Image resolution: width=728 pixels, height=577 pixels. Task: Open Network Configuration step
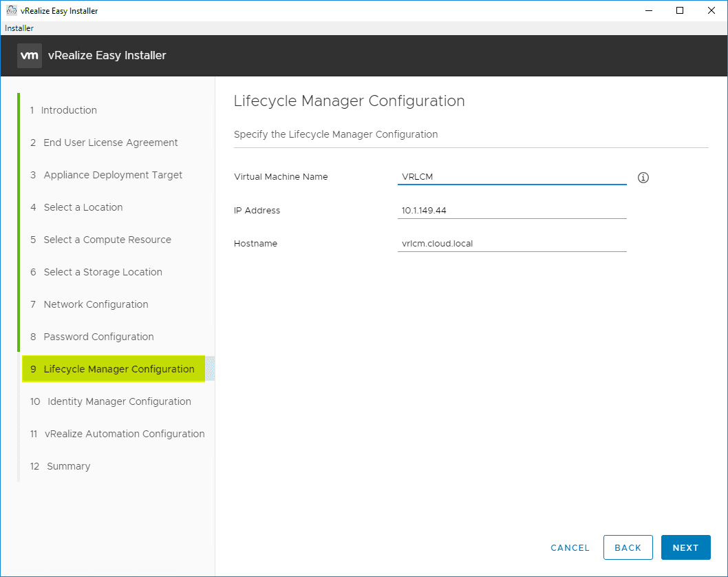[x=96, y=304]
